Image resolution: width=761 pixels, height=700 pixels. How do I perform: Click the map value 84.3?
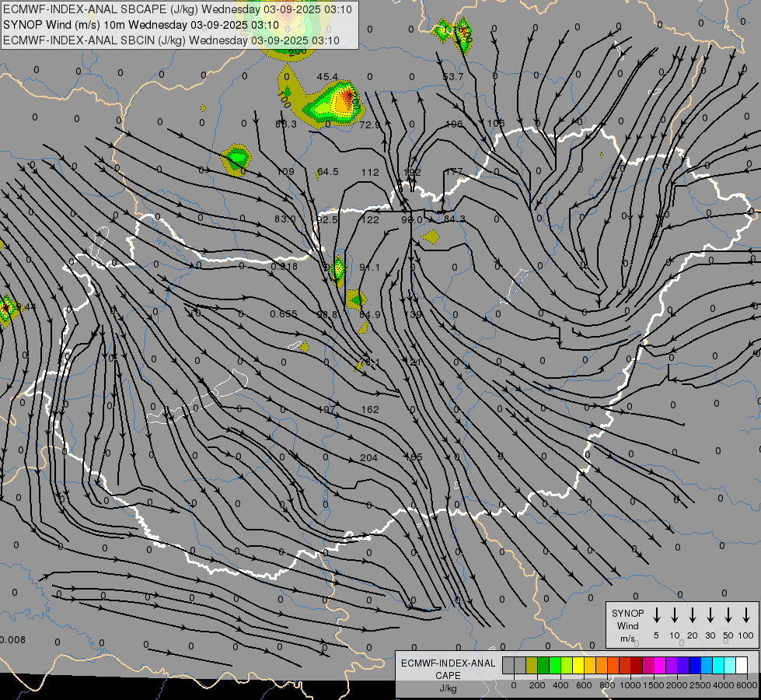(454, 219)
